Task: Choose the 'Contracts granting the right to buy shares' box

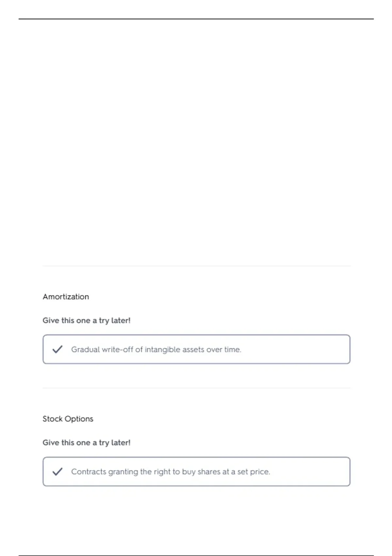Action: pos(196,472)
